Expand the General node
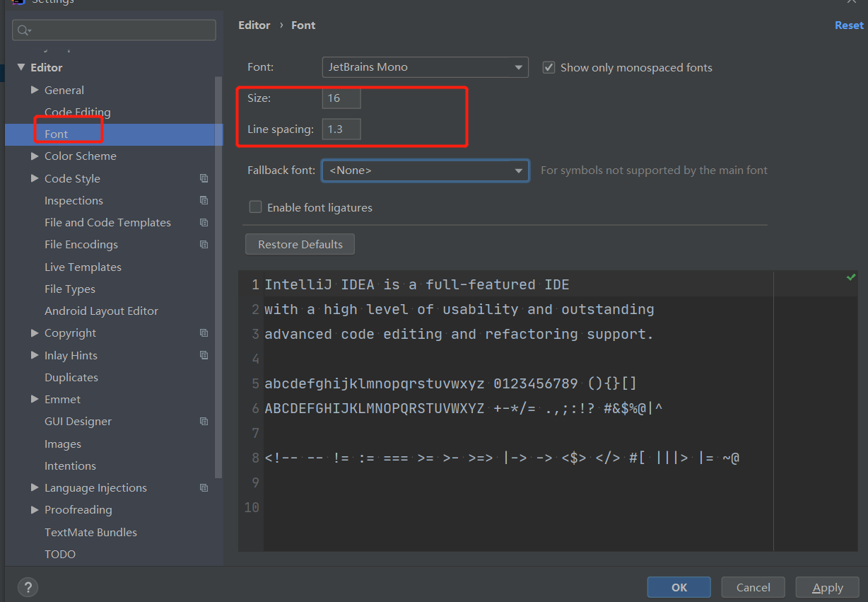Image resolution: width=868 pixels, height=602 pixels. pyautogui.click(x=35, y=90)
